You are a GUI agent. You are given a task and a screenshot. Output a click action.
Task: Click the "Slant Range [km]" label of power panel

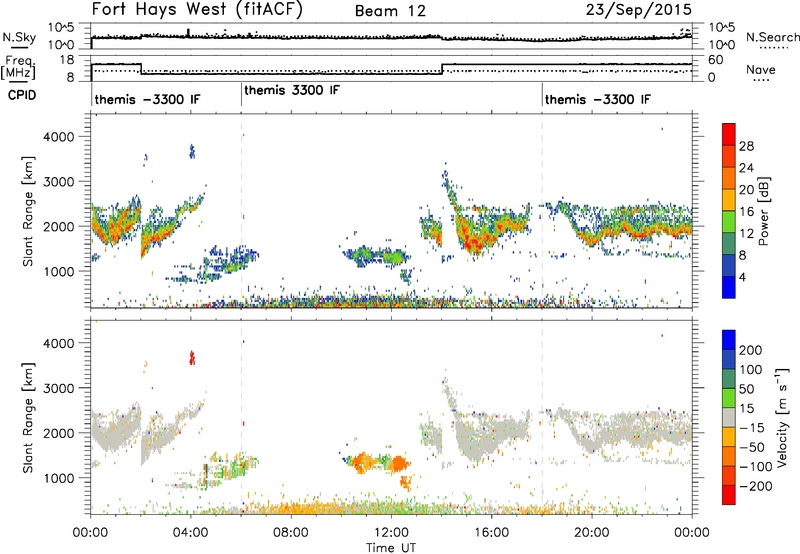pyautogui.click(x=28, y=211)
